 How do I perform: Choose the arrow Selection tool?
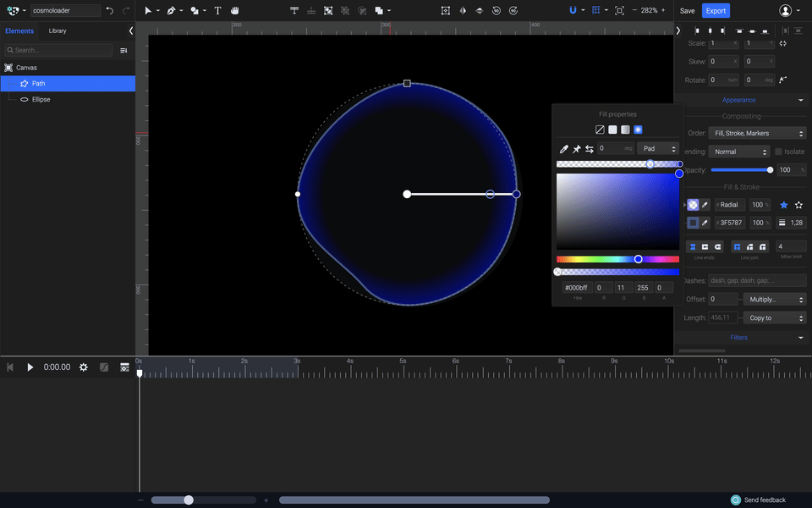pos(149,11)
